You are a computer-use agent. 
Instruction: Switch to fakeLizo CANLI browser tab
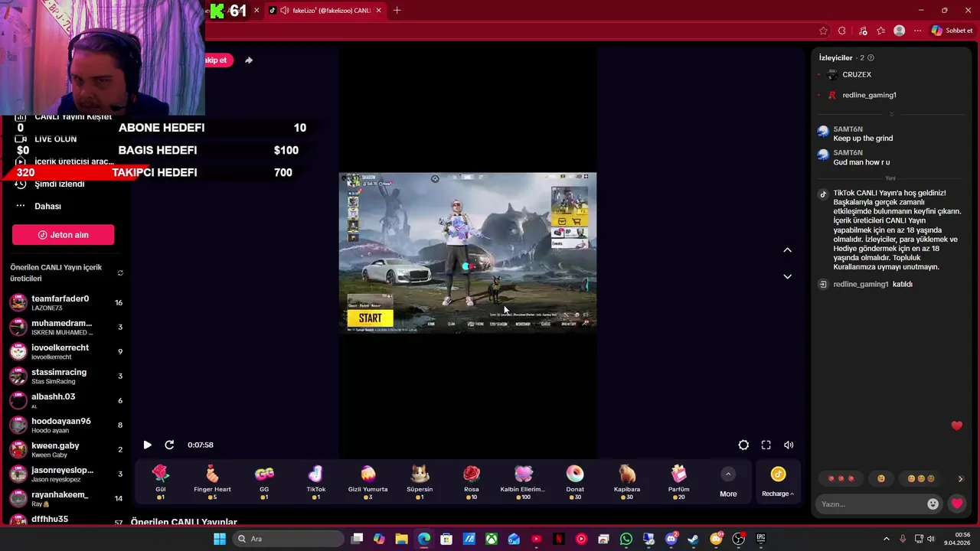325,11
